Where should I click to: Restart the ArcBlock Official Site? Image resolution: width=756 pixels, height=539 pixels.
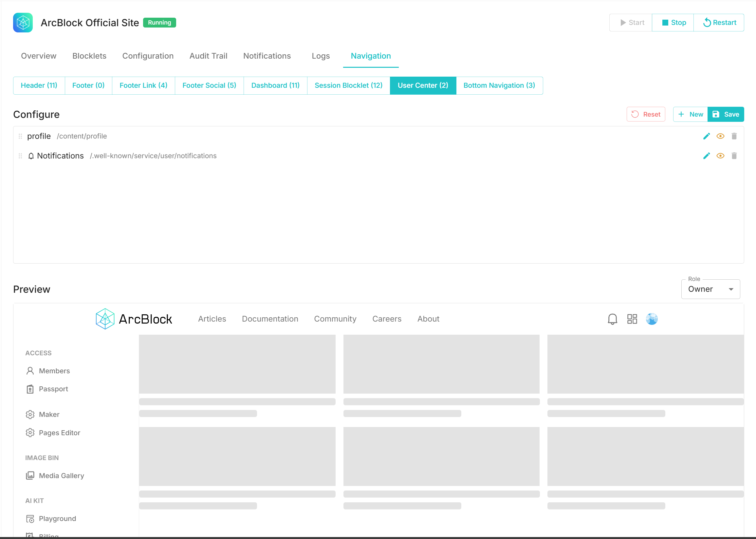719,23
